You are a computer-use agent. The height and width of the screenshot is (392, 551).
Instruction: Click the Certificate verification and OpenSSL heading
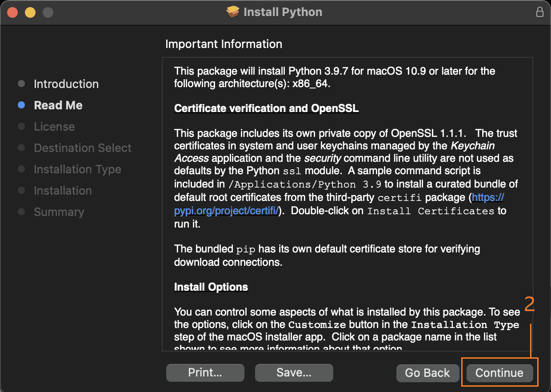click(266, 108)
